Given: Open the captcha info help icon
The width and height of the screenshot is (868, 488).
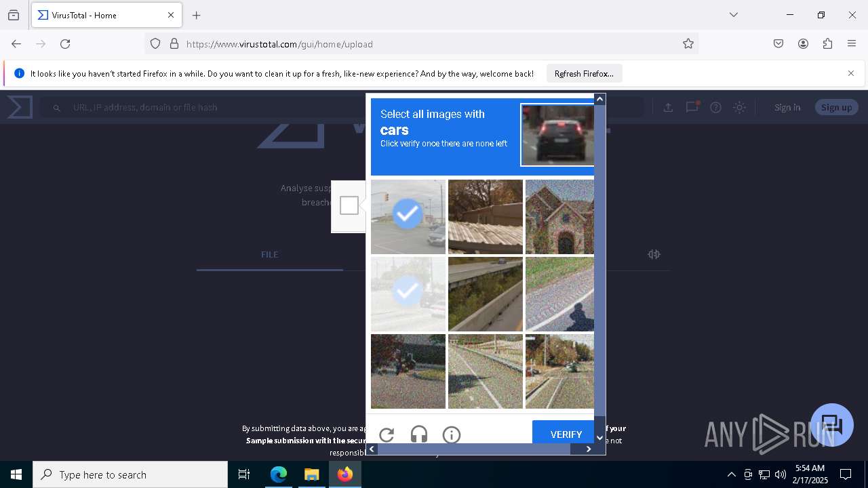Looking at the screenshot, I should 452,434.
